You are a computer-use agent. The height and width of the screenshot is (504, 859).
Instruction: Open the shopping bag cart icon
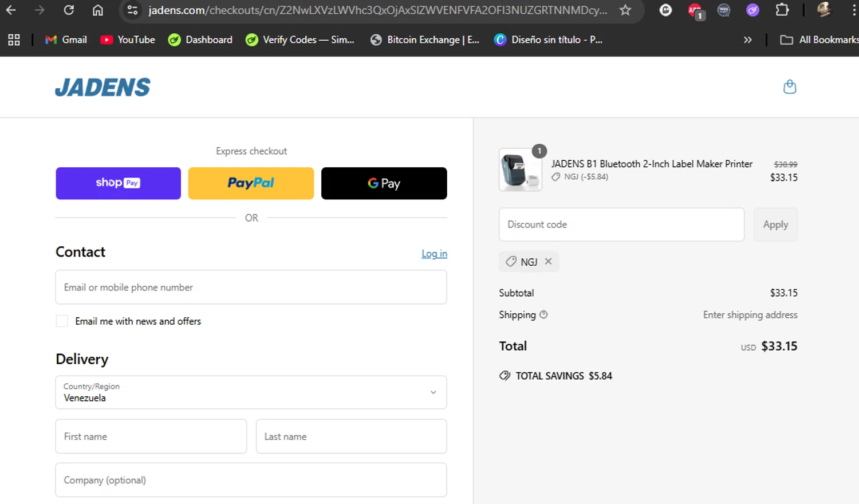790,86
